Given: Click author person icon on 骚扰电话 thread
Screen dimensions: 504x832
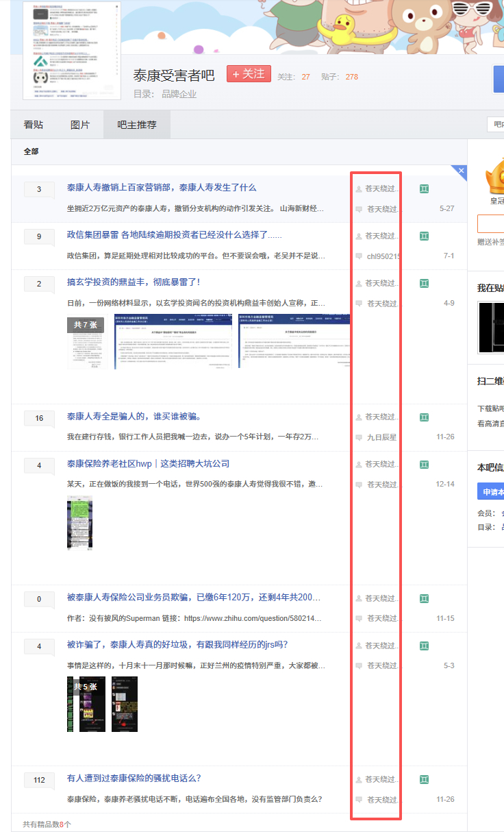Looking at the screenshot, I should (x=359, y=780).
